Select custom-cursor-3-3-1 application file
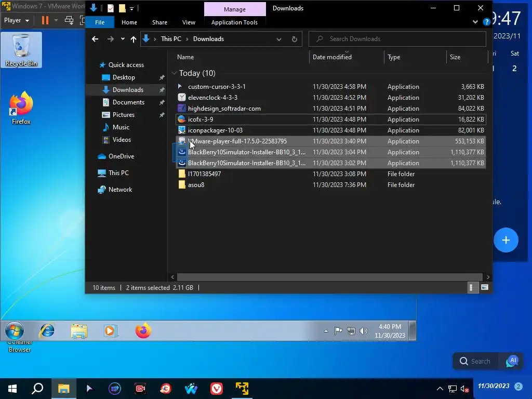The image size is (532, 399). tap(331, 87)
